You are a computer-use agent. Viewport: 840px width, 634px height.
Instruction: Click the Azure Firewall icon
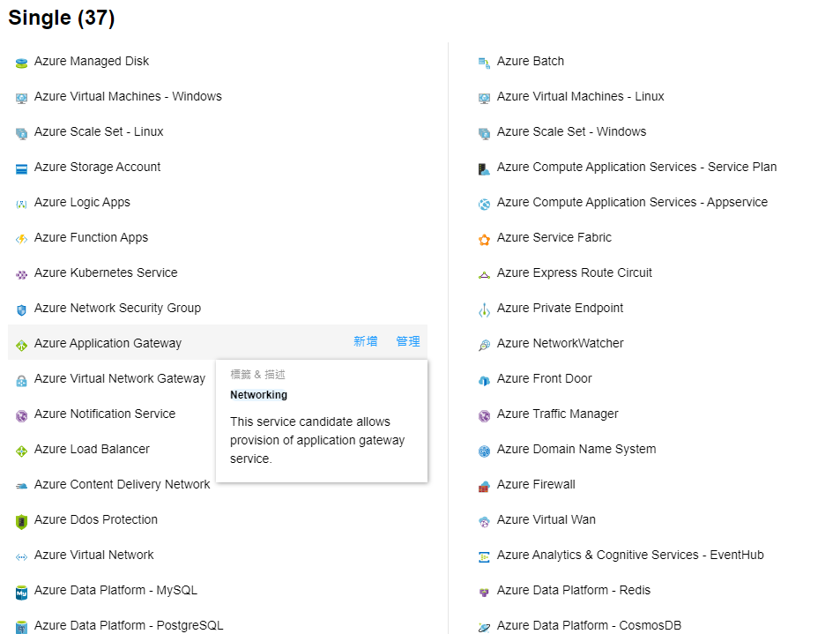484,487
